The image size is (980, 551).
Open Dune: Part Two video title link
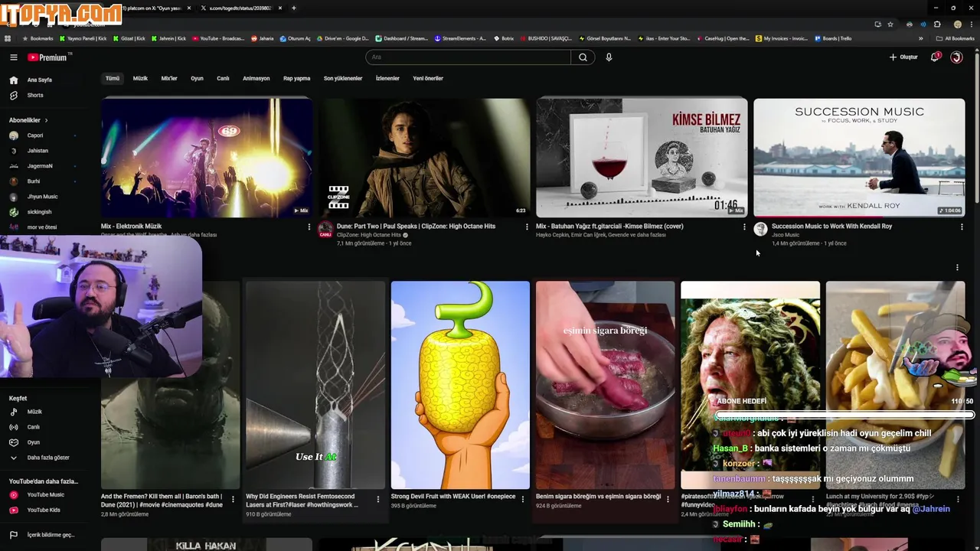416,227
